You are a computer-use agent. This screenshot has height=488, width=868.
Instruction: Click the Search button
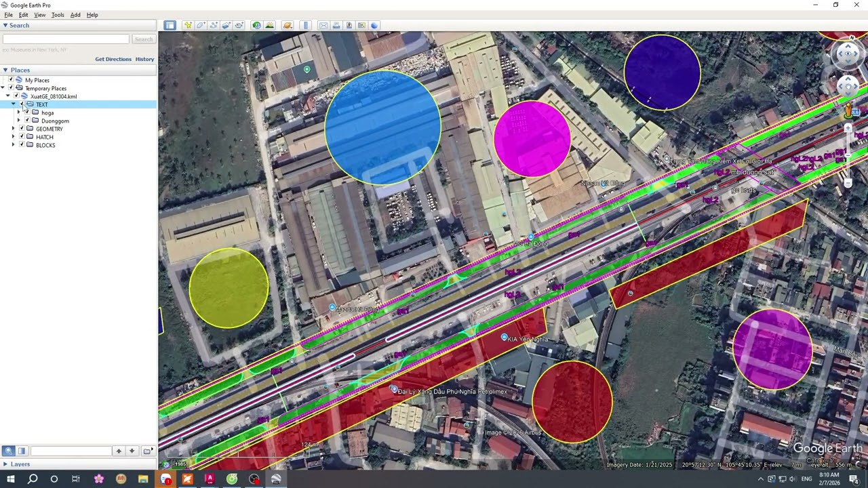(x=143, y=39)
